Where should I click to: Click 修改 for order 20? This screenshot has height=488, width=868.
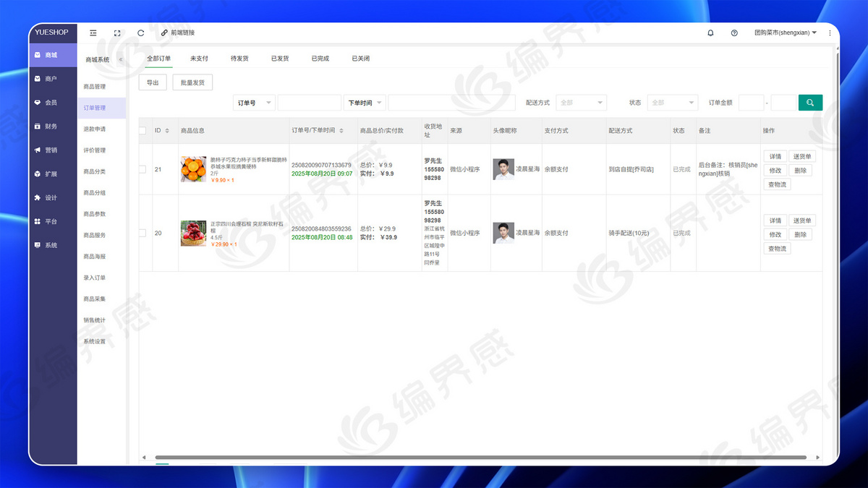pos(775,234)
